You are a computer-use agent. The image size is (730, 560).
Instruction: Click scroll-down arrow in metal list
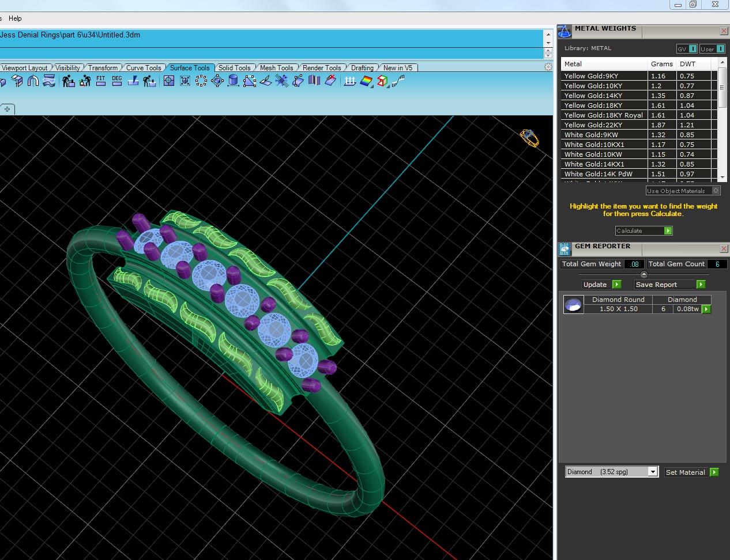(x=723, y=177)
